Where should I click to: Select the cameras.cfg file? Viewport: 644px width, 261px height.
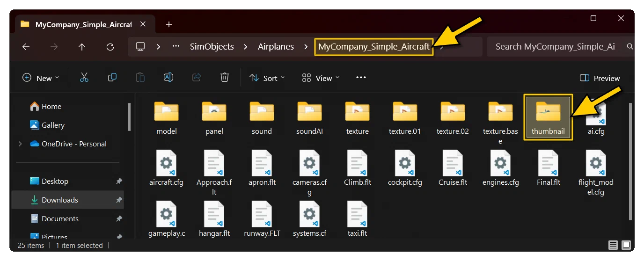tap(309, 173)
